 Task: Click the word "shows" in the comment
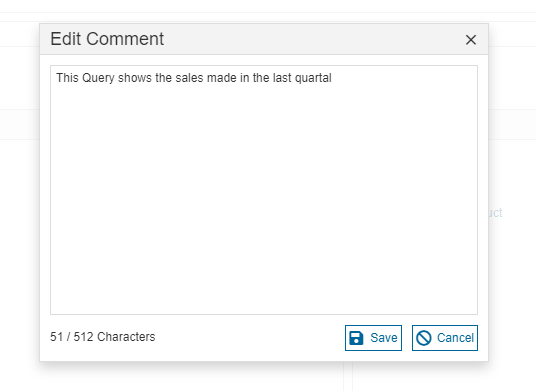135,78
